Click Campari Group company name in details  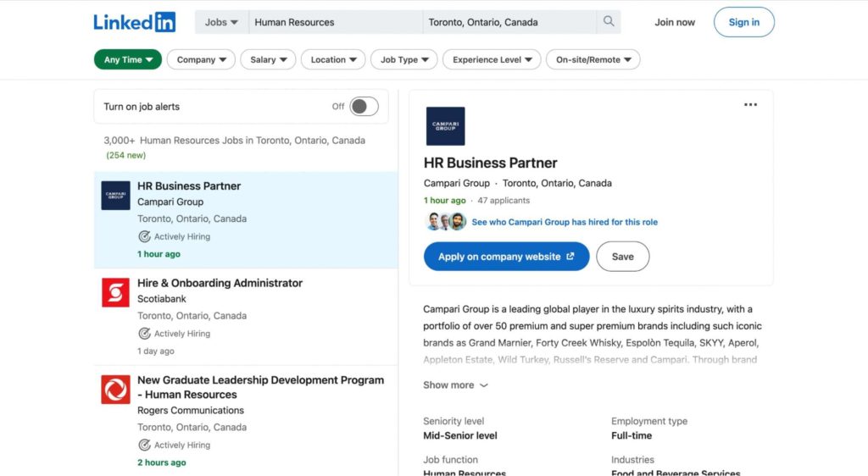coord(457,183)
